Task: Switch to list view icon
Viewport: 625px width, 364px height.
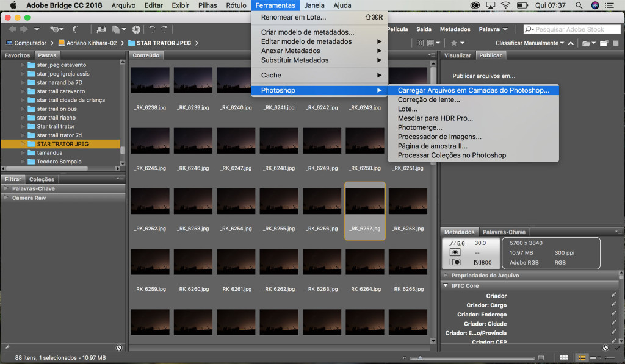Action: [611, 358]
